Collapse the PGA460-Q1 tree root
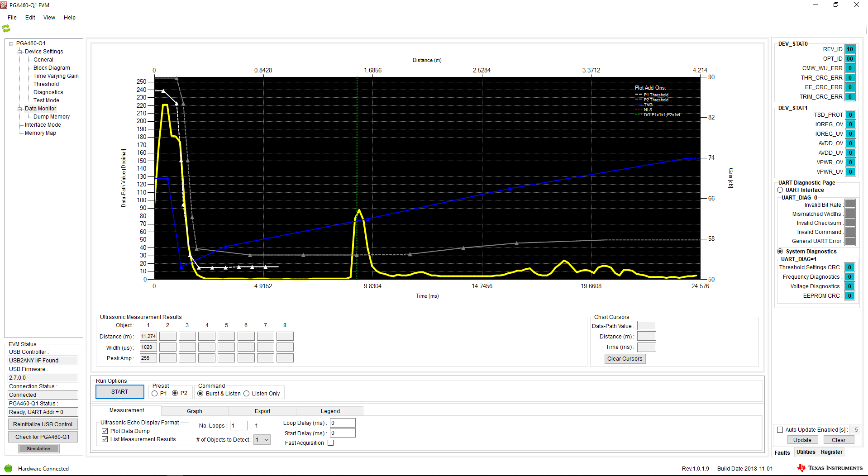The width and height of the screenshot is (868, 476). 11,44
